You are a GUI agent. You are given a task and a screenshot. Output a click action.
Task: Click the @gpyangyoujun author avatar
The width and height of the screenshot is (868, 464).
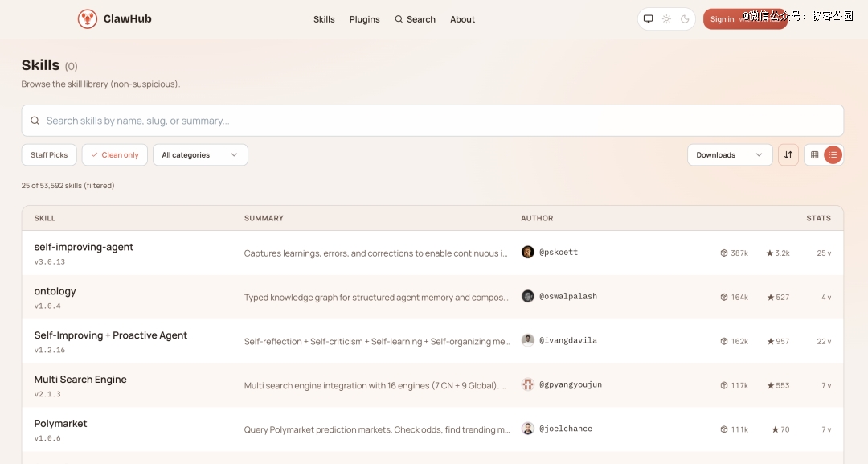[x=528, y=385]
